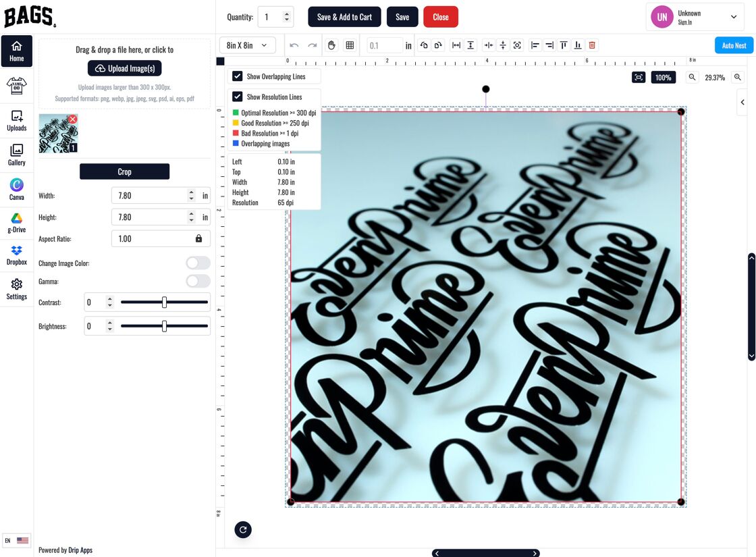Click the vertical canvas scrollbar

[751, 307]
